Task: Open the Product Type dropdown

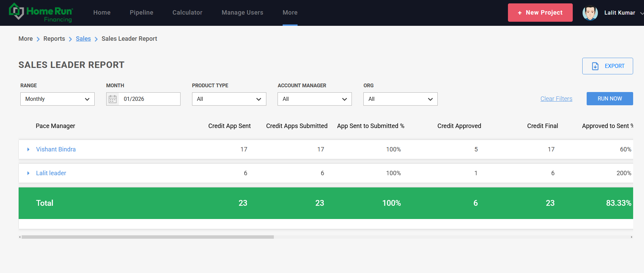Action: pos(229,99)
